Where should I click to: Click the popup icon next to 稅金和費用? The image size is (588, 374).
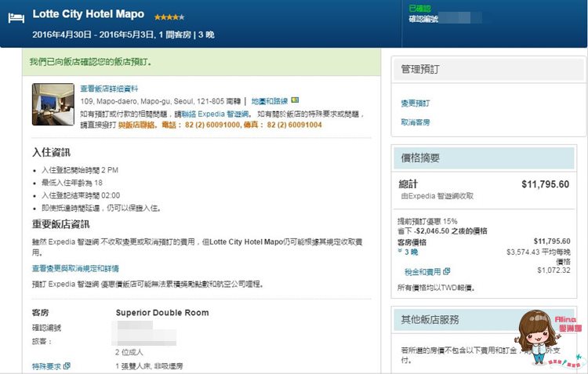click(x=447, y=271)
